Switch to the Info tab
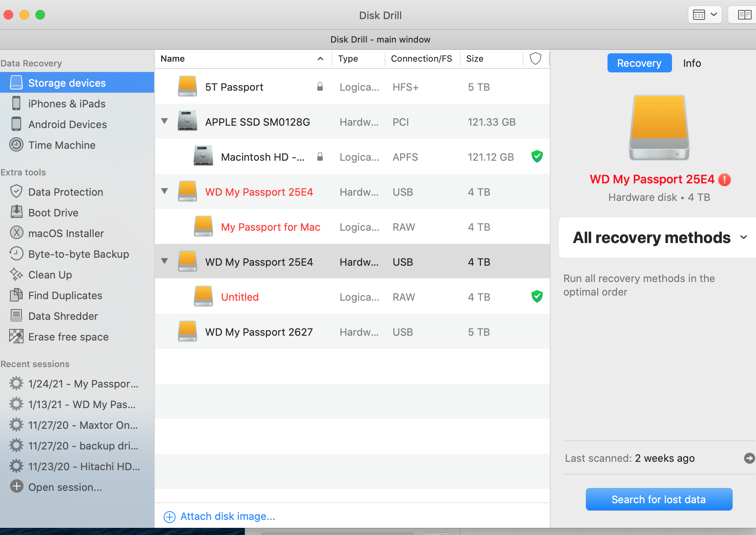Image resolution: width=756 pixels, height=535 pixels. 692,63
